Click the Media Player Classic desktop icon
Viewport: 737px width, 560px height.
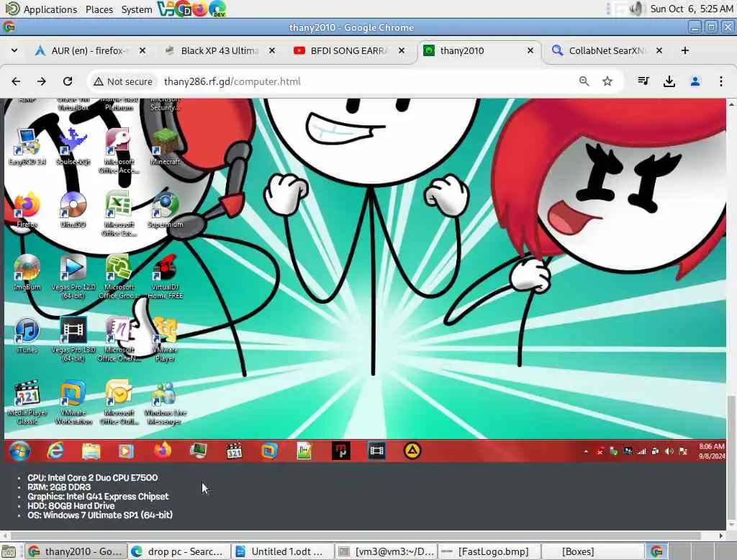27,402
